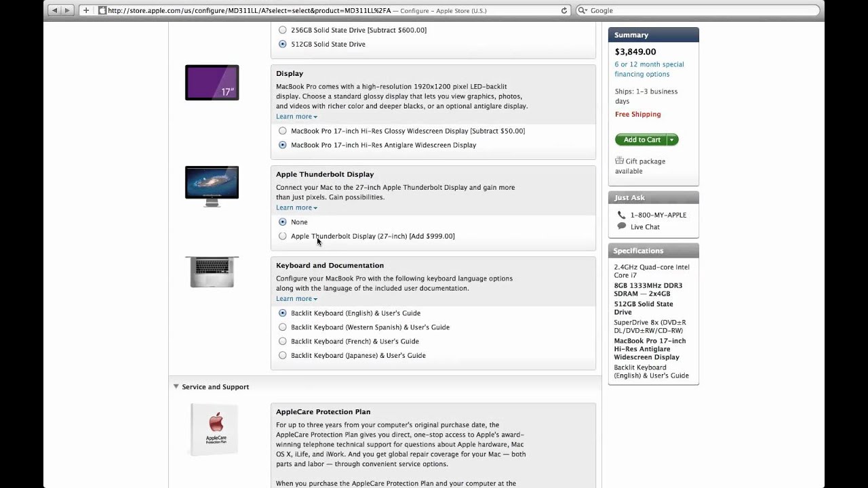This screenshot has width=868, height=488.
Task: Click the Summary panel header
Action: tap(654, 35)
